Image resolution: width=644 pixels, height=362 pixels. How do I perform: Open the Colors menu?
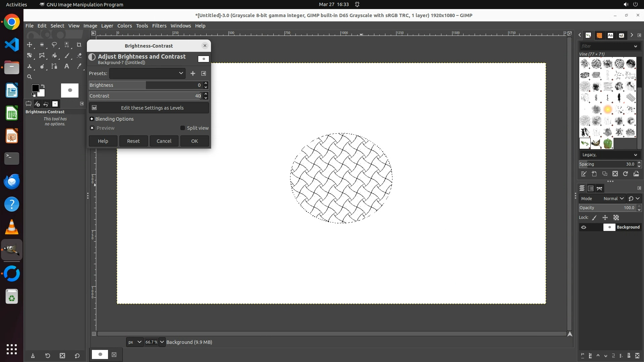click(x=124, y=26)
